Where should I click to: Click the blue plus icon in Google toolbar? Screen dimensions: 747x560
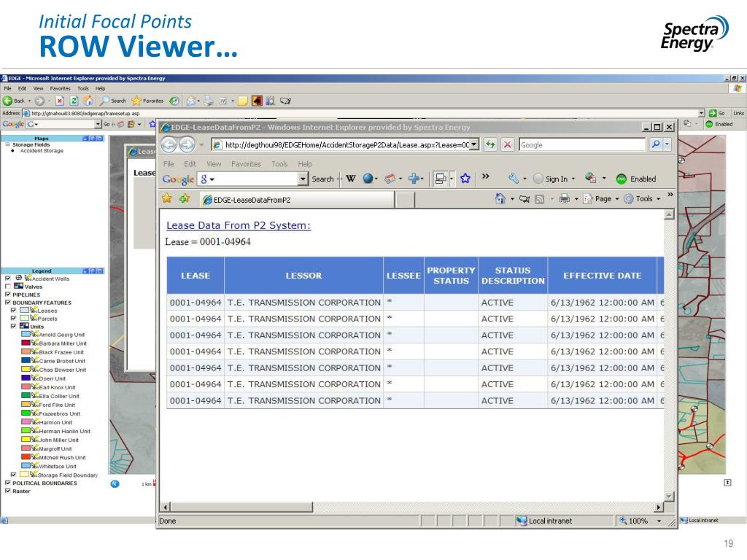(x=414, y=179)
